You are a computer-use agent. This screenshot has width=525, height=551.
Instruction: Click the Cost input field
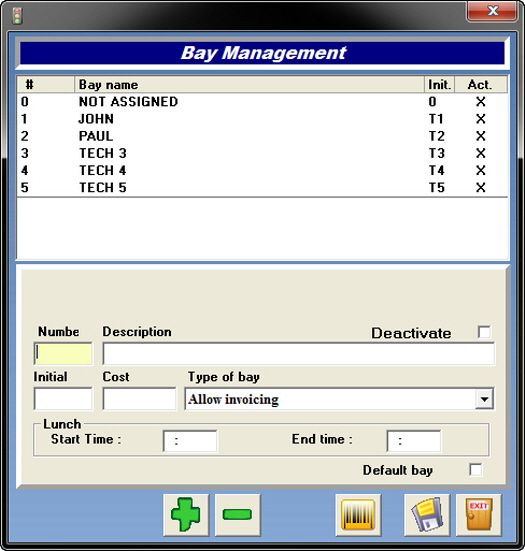pyautogui.click(x=139, y=398)
